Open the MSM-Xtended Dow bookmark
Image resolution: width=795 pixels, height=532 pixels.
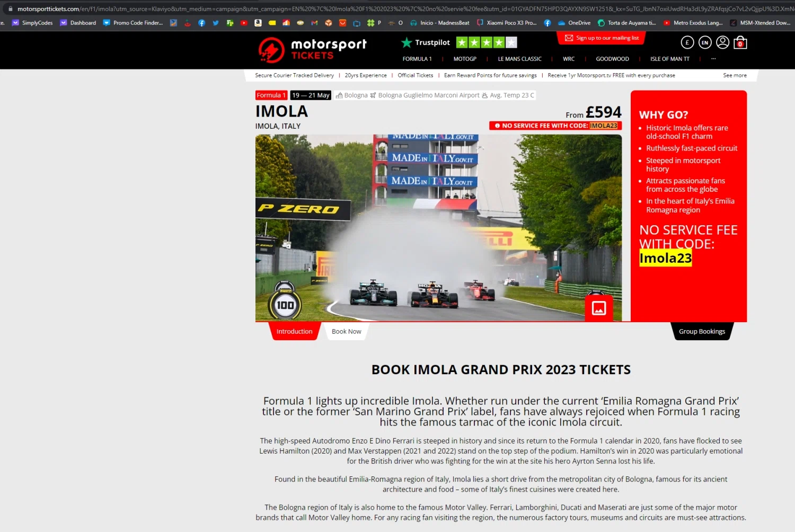click(760, 23)
